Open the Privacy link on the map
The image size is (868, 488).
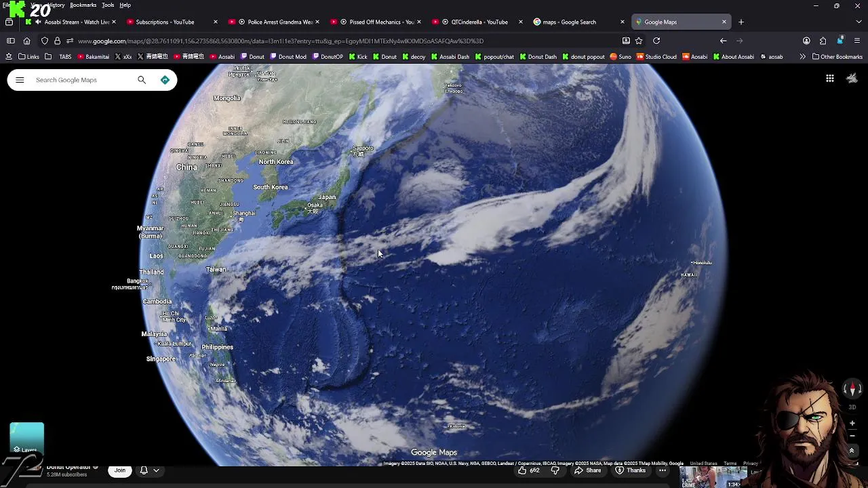[750, 464]
